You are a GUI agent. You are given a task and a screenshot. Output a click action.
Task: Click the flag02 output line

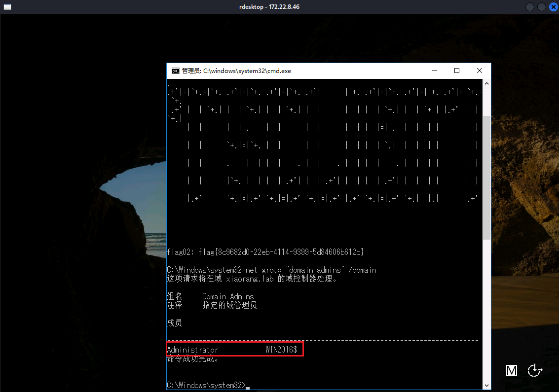pos(265,252)
